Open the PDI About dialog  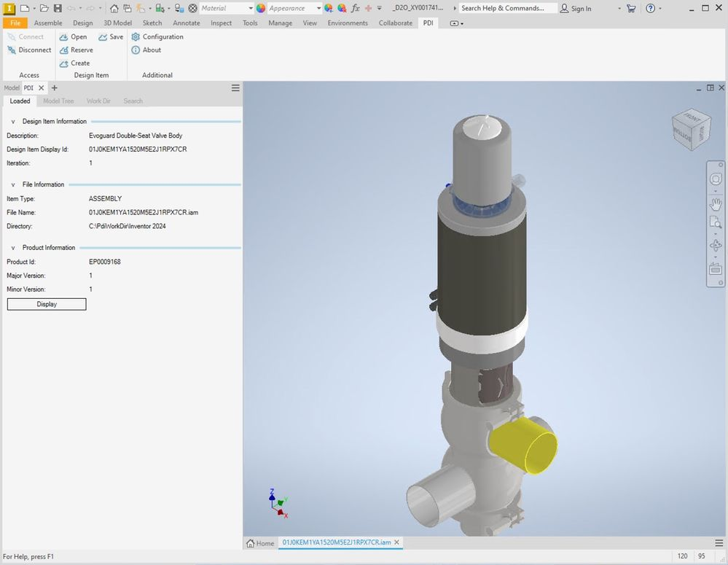point(146,50)
